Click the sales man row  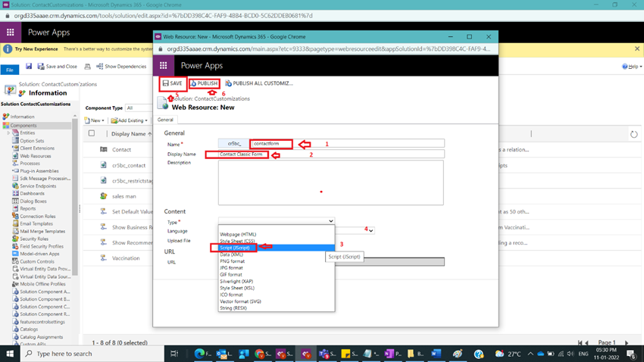click(123, 196)
